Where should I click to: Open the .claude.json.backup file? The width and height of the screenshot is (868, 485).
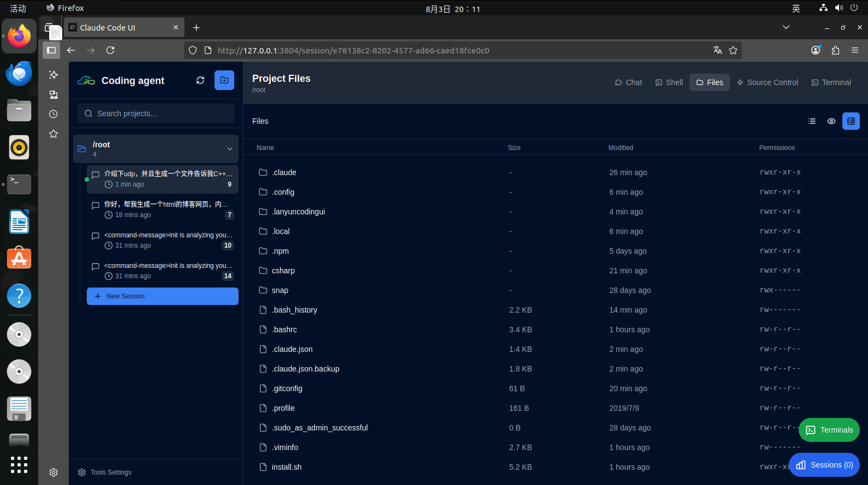[x=305, y=369]
